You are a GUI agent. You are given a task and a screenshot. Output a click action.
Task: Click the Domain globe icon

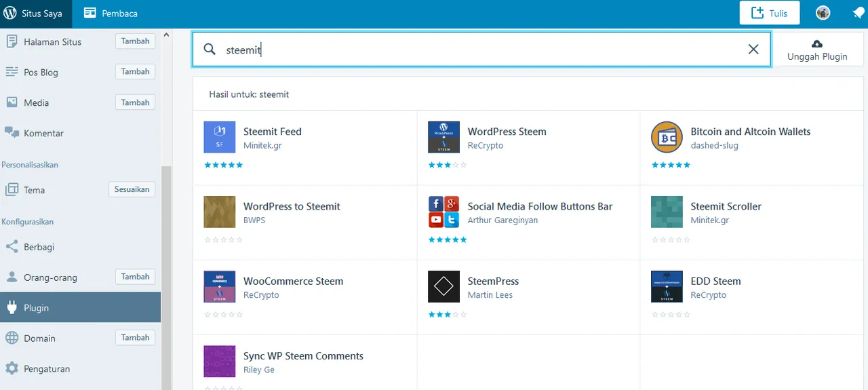pos(12,338)
